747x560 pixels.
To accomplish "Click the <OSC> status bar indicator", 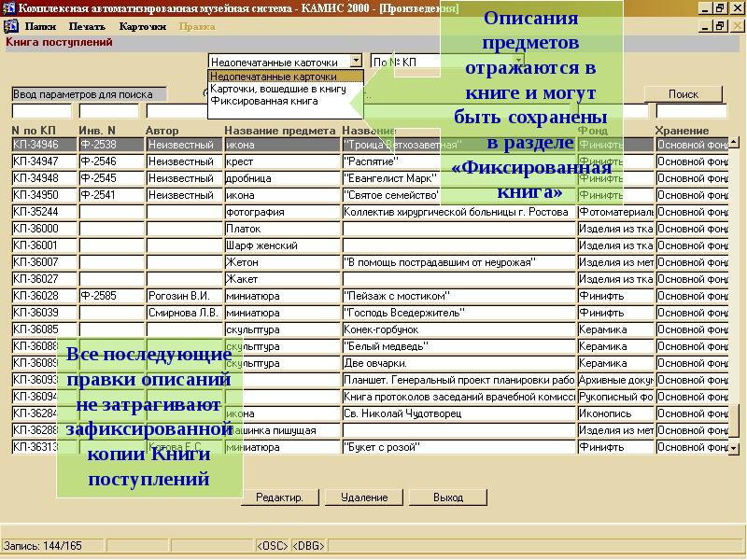I will tap(273, 545).
